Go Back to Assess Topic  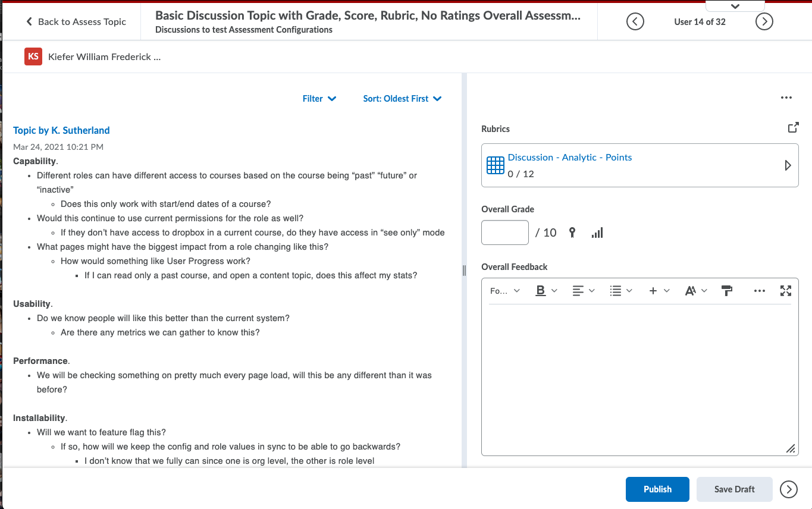click(76, 21)
